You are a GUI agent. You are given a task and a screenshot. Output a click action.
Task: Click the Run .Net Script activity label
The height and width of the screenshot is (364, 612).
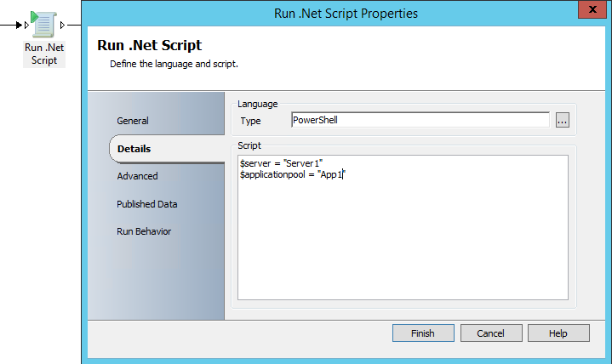tap(44, 54)
